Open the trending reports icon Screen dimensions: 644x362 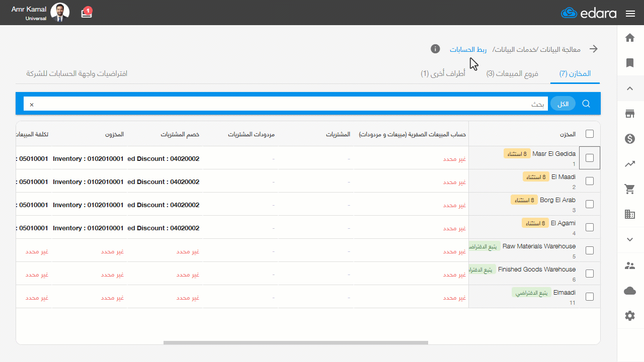click(x=629, y=164)
